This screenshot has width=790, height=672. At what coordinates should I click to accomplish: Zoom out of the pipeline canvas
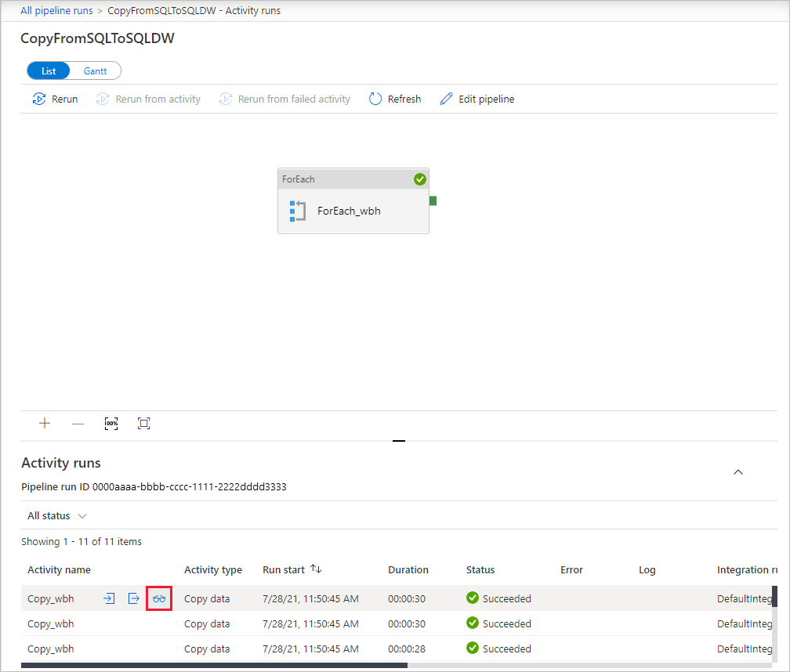[78, 423]
